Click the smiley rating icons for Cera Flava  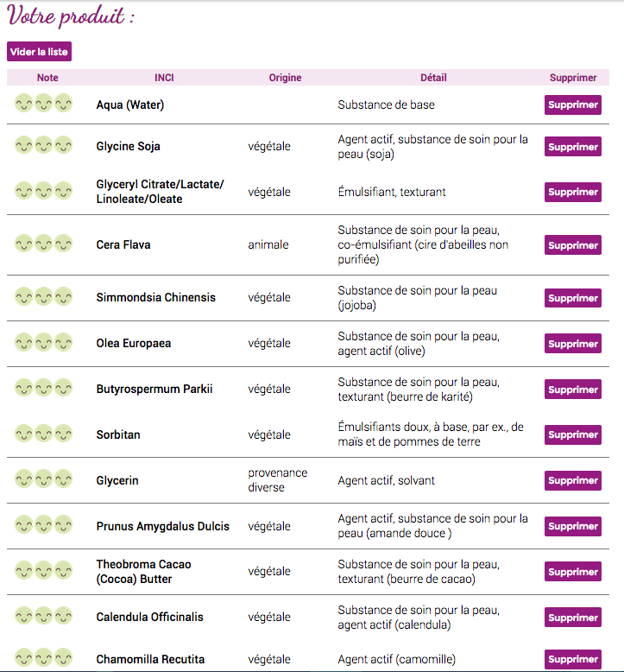pos(44,244)
